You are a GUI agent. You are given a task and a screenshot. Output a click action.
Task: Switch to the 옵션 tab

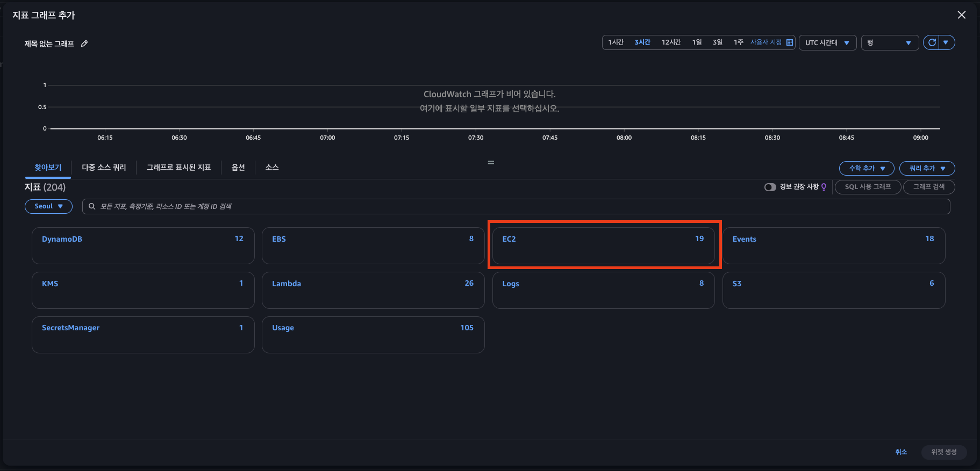pos(238,168)
